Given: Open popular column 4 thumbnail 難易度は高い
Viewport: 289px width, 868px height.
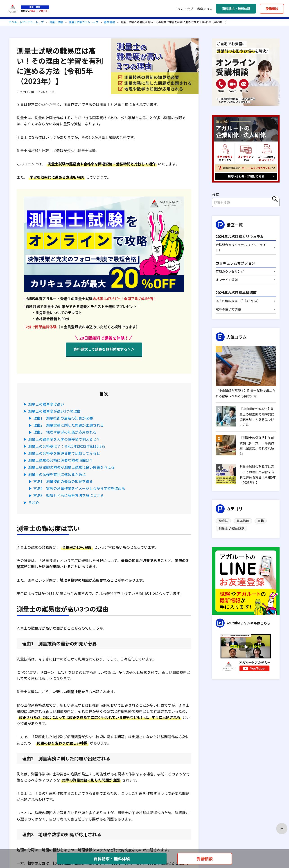Looking at the screenshot, I should coord(226,474).
